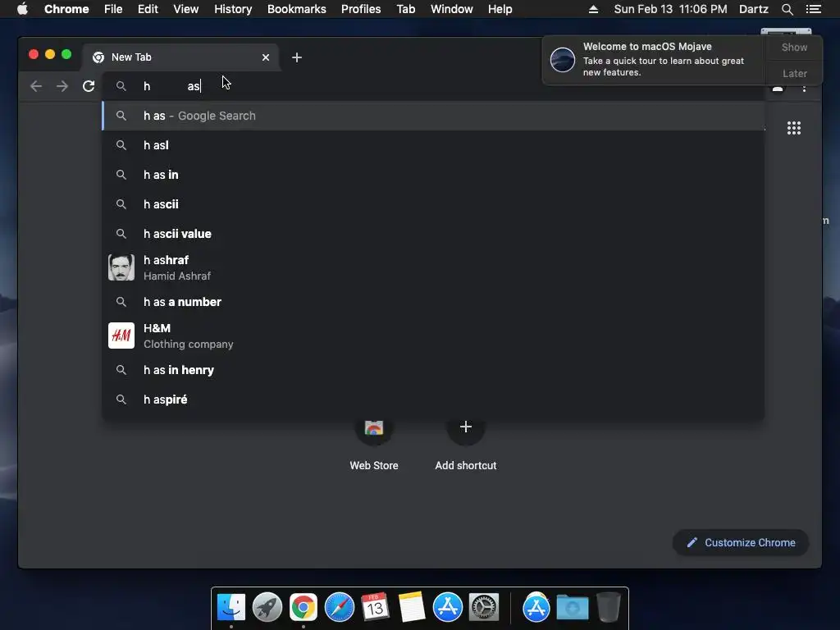Select the 'h as - Google Search' suggestion

tap(433, 116)
